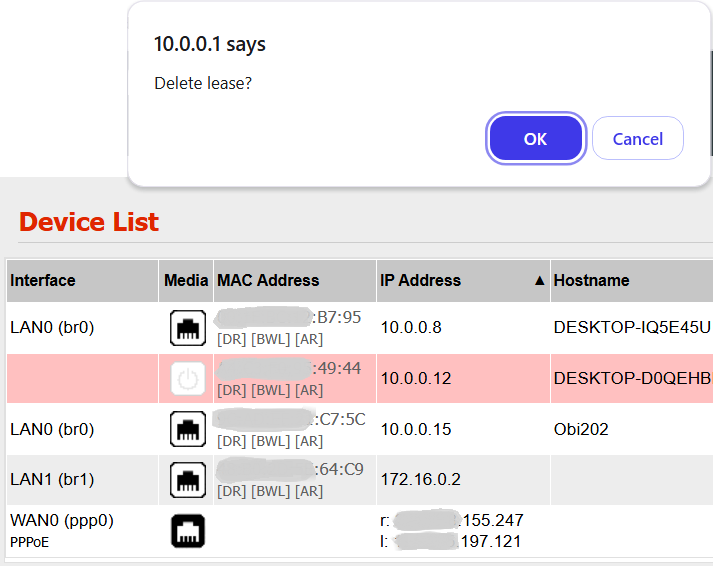Open [BWL] link for C7:5C device
Viewport: 713px width, 566px height.
point(271,441)
